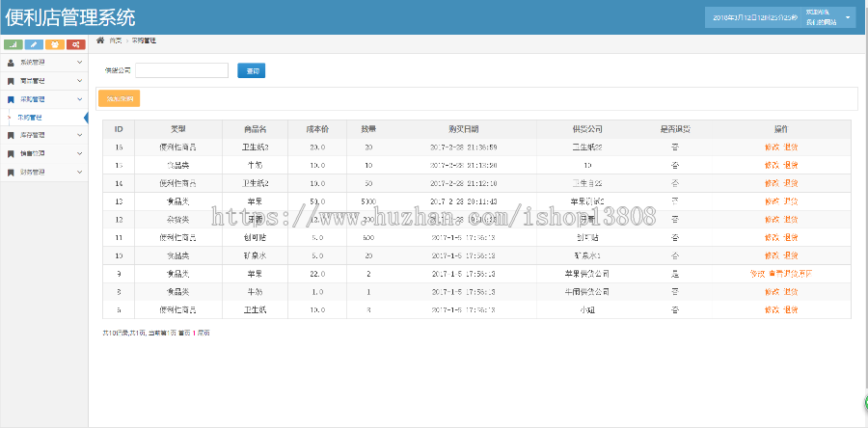The height and width of the screenshot is (428, 868).
Task: Click 修改 for the 卫生纸3 row
Action: [x=772, y=147]
